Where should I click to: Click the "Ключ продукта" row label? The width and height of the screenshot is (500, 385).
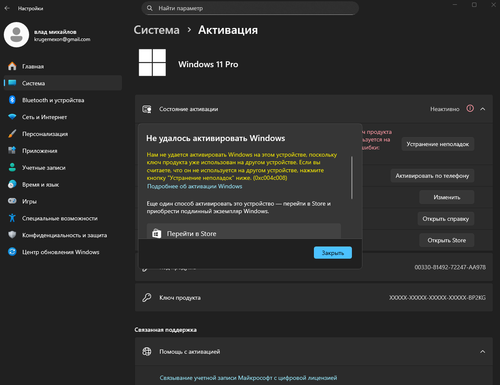[x=180, y=298]
